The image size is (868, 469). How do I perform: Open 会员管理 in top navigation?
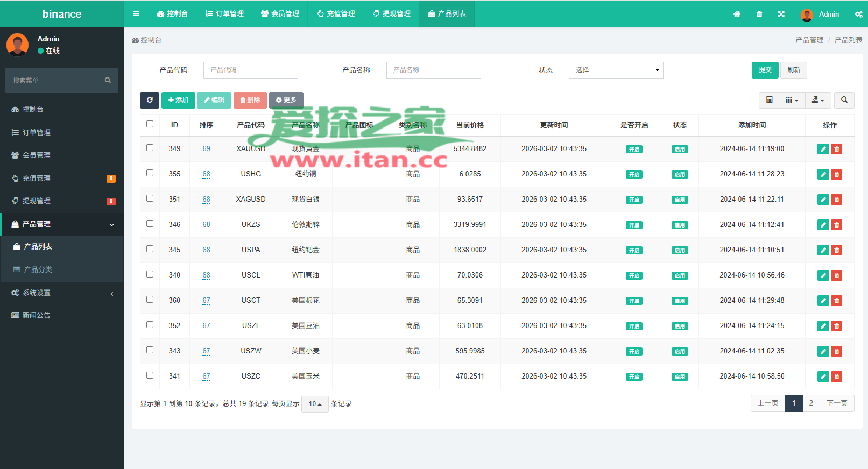(280, 14)
